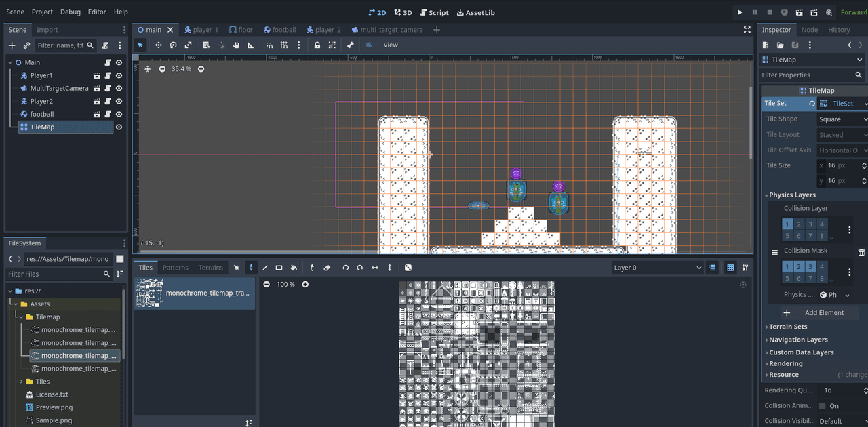The width and height of the screenshot is (868, 427).
Task: Select the tile eraser tool
Action: (x=327, y=268)
